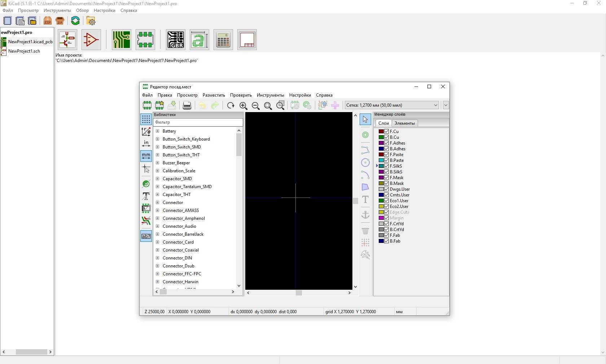Image resolution: width=606 pixels, height=364 pixels.
Task: Click the zoom out magnifier icon
Action: tap(256, 105)
